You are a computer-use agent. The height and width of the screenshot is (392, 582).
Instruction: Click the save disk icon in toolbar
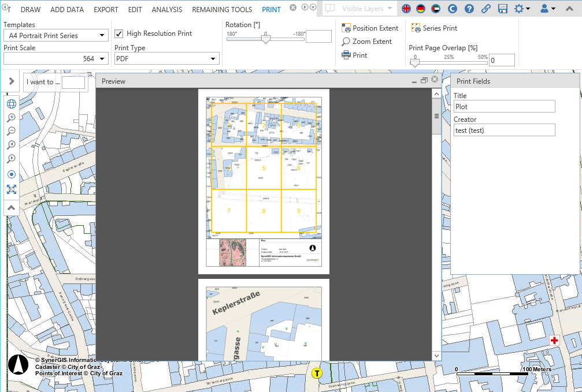(x=503, y=9)
